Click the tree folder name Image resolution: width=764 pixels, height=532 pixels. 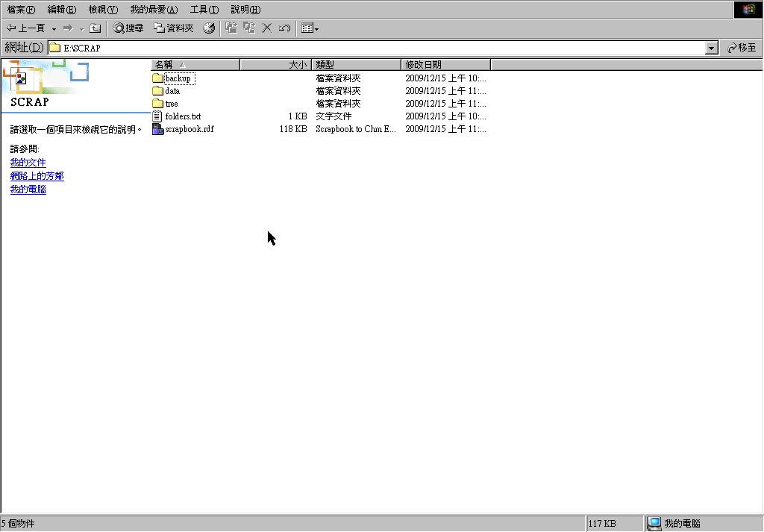172,103
